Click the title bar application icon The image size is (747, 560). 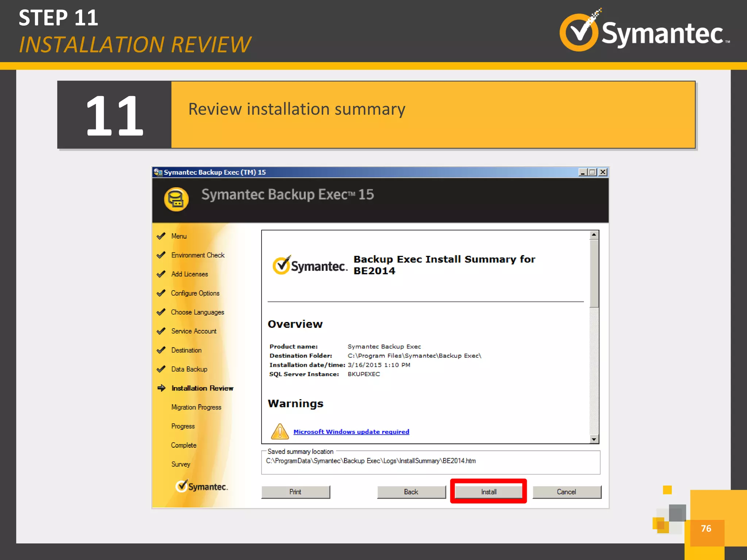click(158, 172)
